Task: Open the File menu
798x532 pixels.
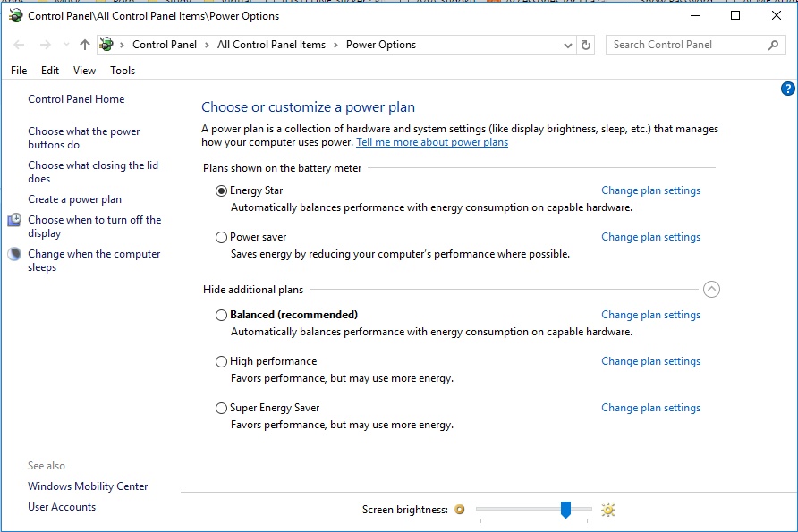Action: [19, 70]
